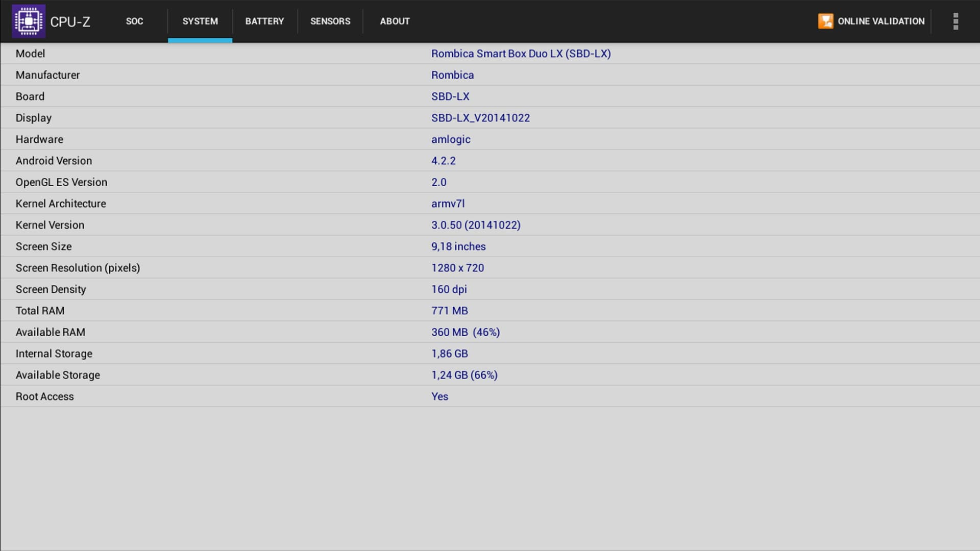Select the SYSTEM tab
Viewport: 980px width, 551px height.
point(200,21)
